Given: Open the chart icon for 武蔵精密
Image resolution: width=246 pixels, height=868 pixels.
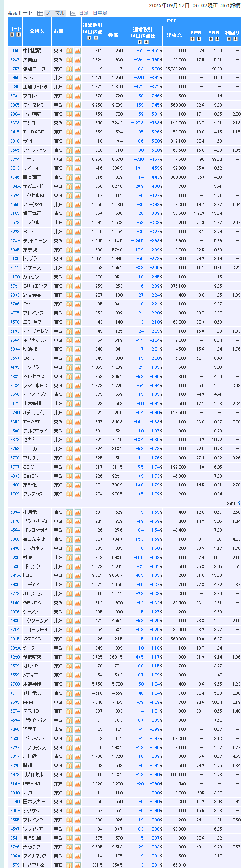Looking at the screenshot, I should coord(77,657).
